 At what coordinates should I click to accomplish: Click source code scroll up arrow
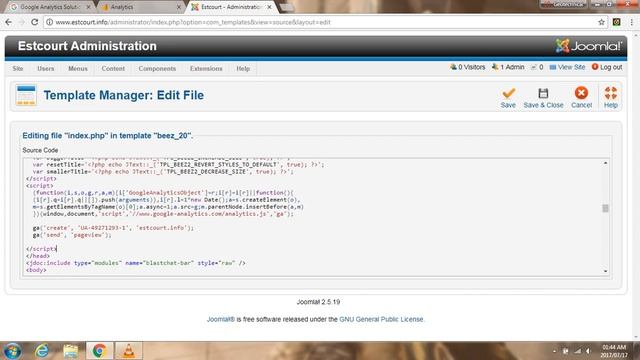605,163
